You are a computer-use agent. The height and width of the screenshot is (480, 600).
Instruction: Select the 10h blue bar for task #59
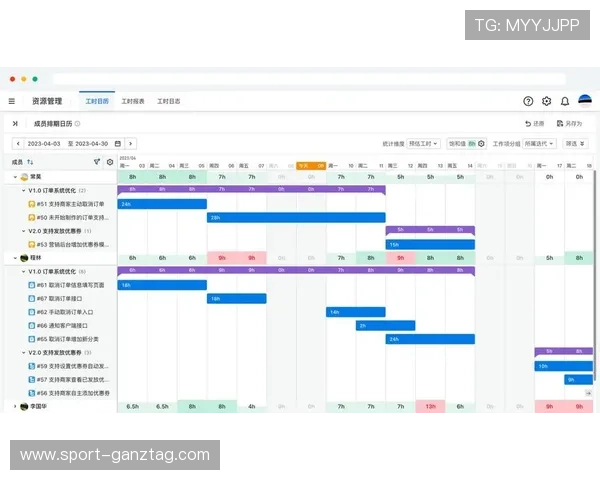click(564, 366)
